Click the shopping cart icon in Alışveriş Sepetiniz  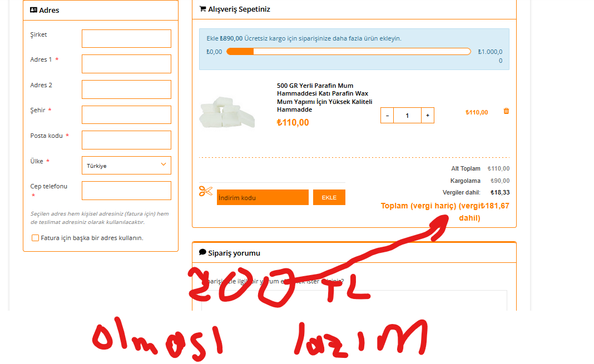202,9
